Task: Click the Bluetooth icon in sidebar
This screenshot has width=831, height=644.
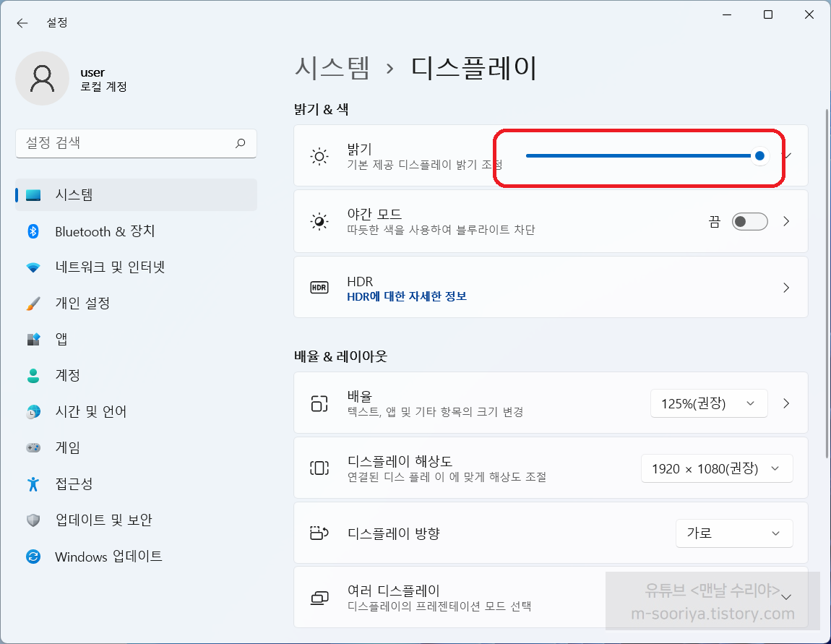Action: click(x=33, y=231)
